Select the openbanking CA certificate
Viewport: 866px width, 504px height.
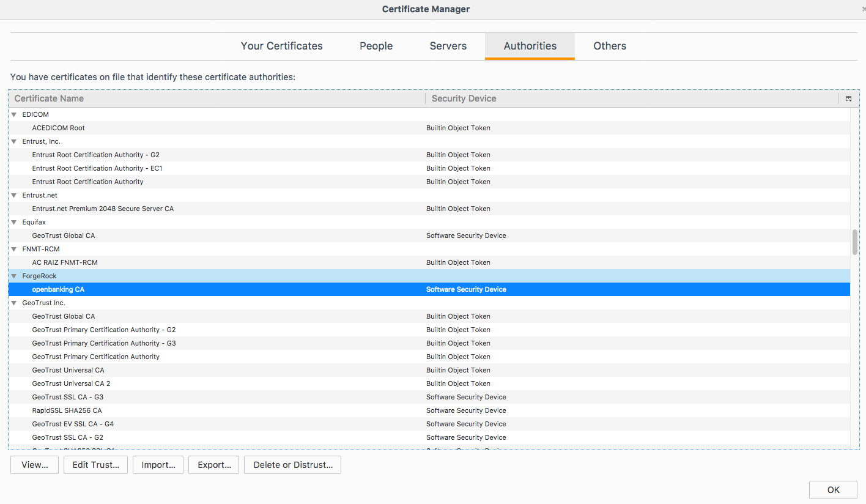429,289
